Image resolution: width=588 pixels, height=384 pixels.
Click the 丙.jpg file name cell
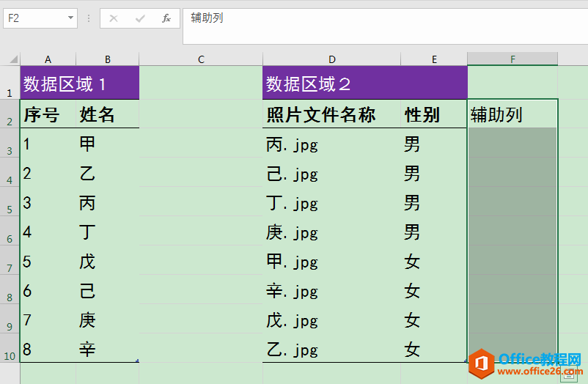click(332, 143)
